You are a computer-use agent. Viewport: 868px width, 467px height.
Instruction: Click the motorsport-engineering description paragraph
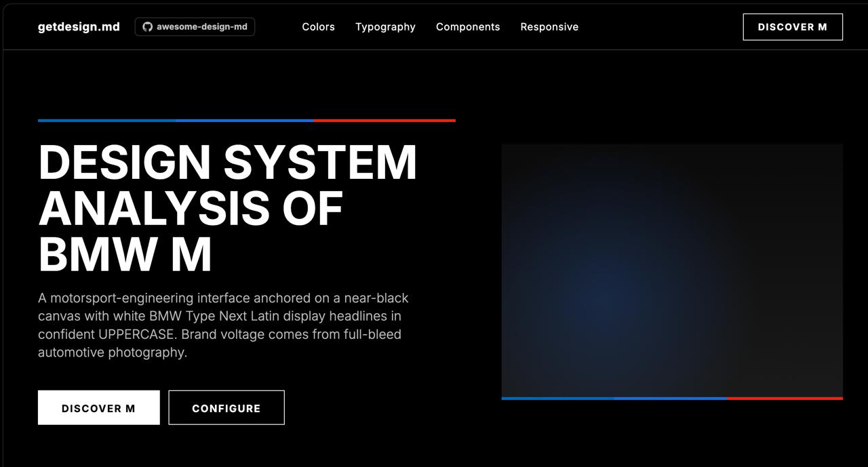click(224, 325)
